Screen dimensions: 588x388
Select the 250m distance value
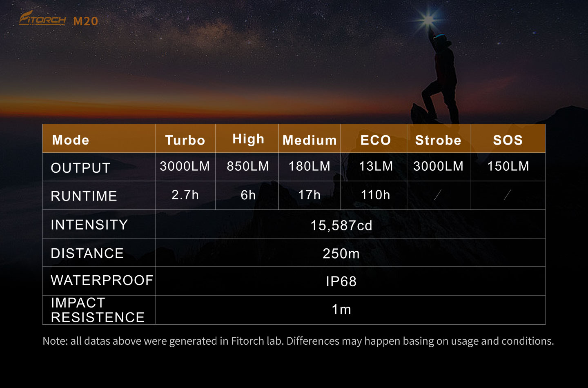click(341, 254)
